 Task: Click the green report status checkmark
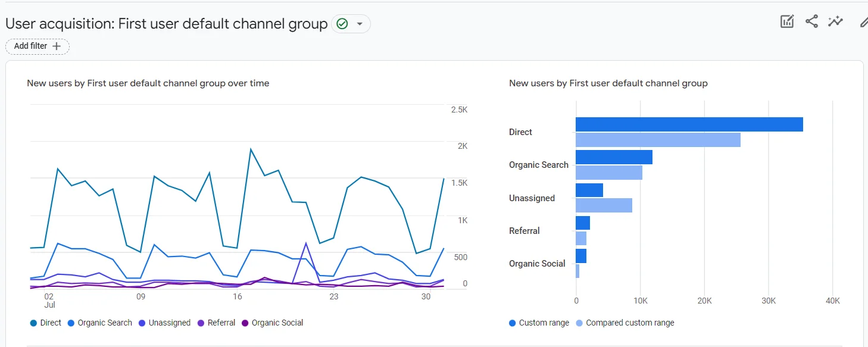[342, 24]
